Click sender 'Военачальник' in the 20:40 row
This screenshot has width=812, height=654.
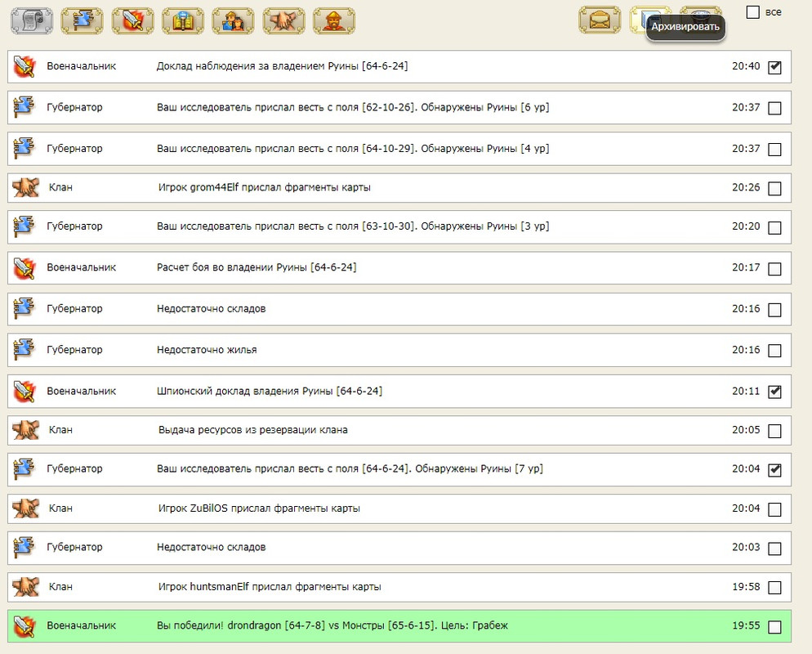point(82,66)
